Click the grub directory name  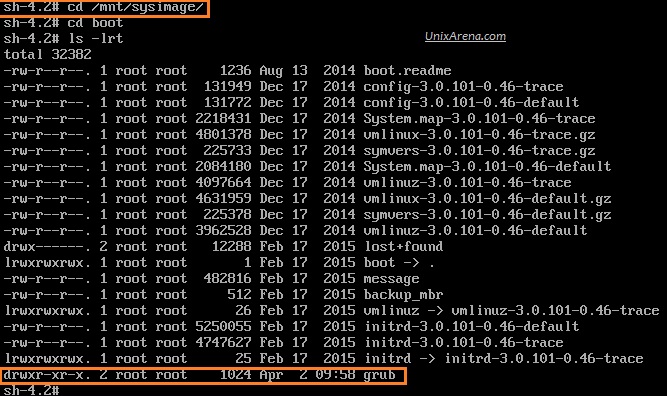tap(379, 375)
